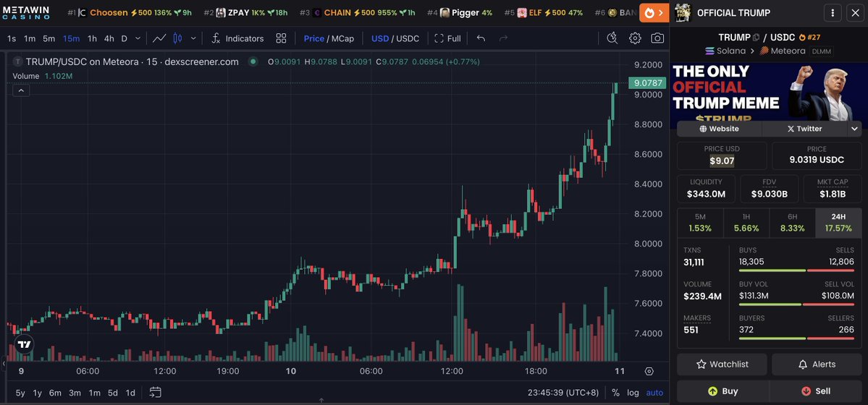Click the MetaWin Casino logo
The image size is (868, 405).
26,13
